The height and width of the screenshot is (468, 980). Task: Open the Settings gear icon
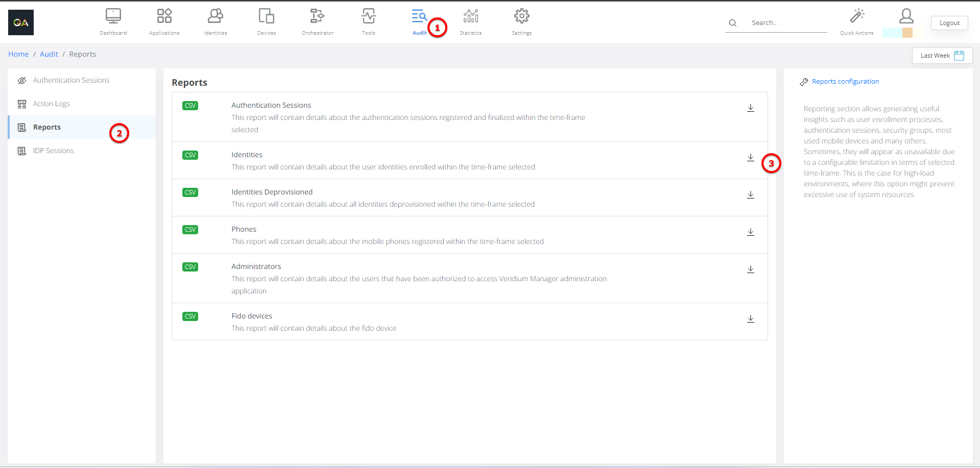click(521, 17)
